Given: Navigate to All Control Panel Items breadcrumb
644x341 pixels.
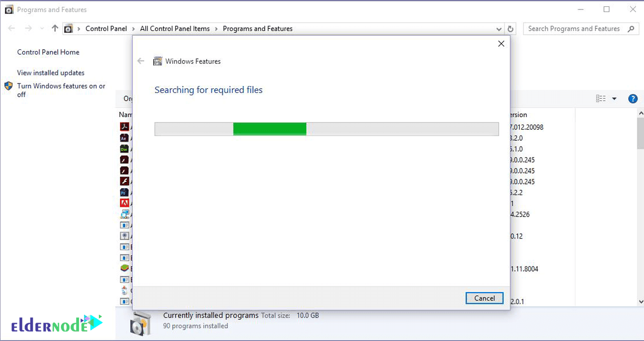Looking at the screenshot, I should pyautogui.click(x=175, y=28).
